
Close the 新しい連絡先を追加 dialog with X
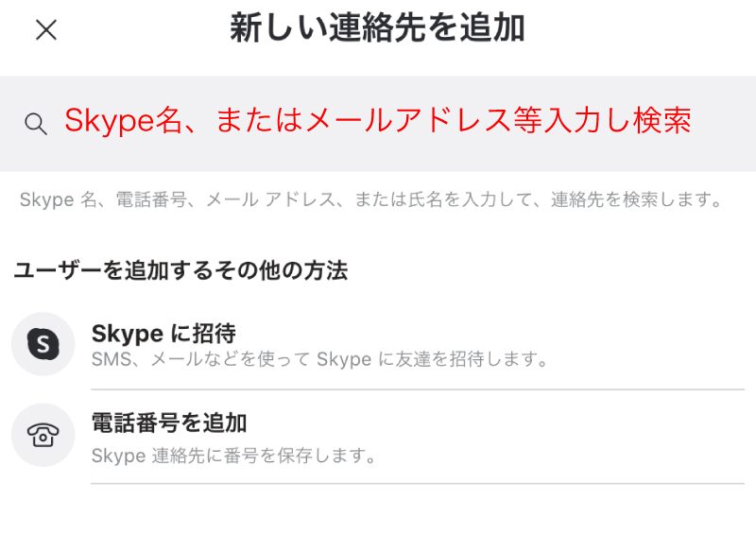46,30
